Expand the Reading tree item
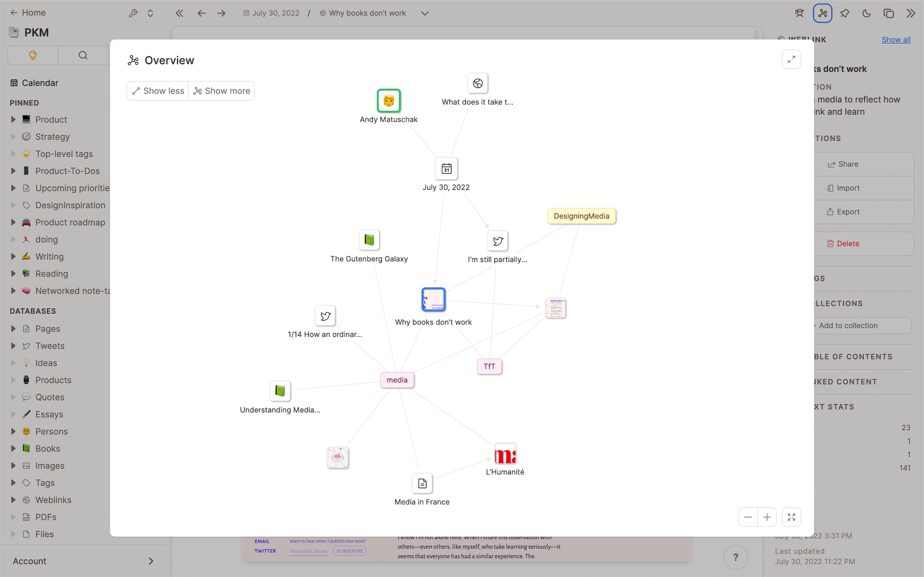 [13, 273]
